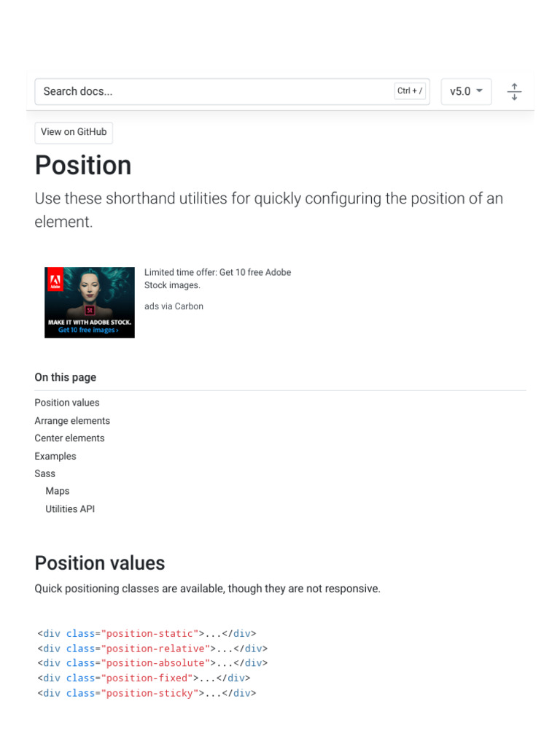Open Limited time offer Adobe ad text
Screen dimensions: 560x747
pyautogui.click(x=217, y=279)
